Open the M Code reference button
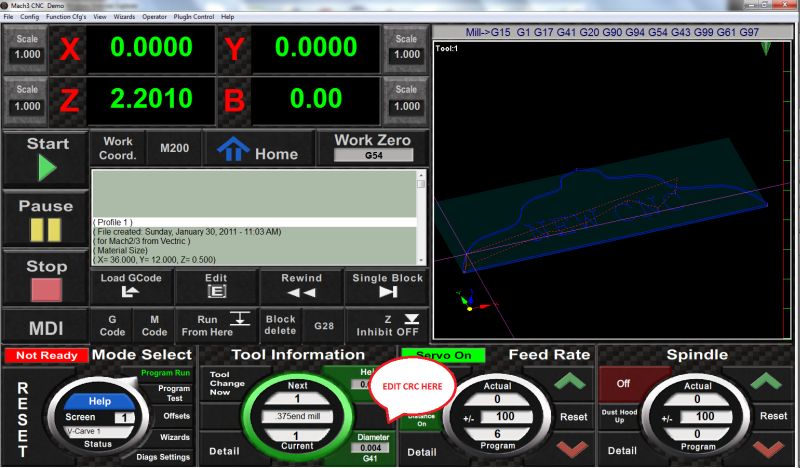800x468 pixels. pyautogui.click(x=154, y=325)
